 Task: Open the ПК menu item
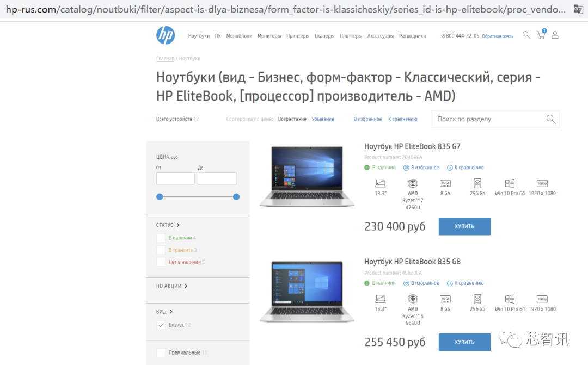[x=218, y=36]
